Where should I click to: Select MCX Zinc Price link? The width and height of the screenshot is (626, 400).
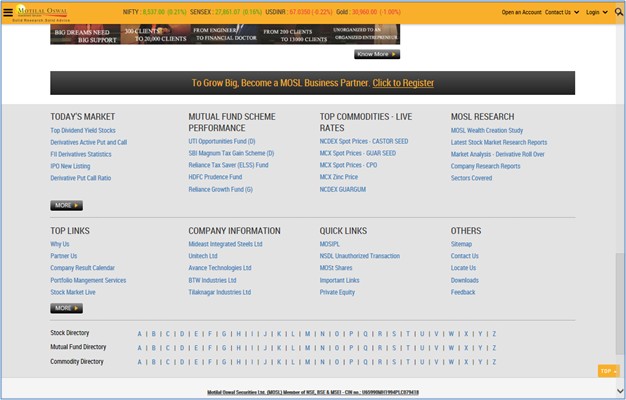pyautogui.click(x=338, y=177)
